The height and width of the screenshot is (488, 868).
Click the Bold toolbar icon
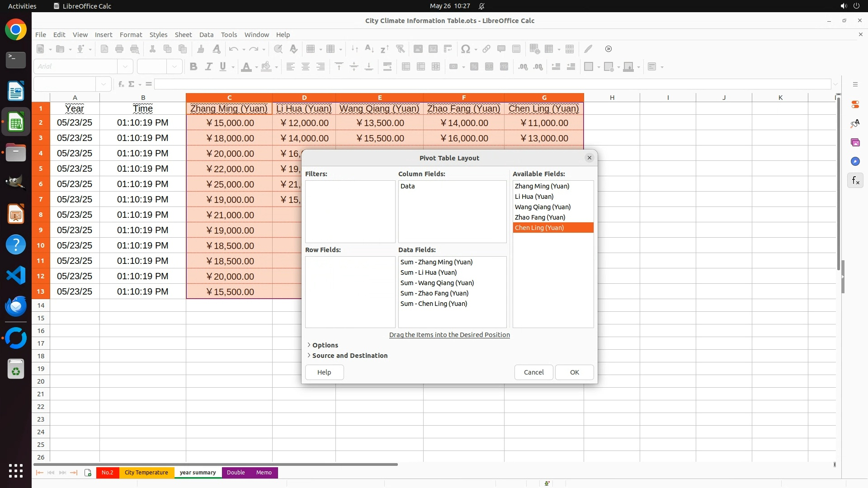[x=193, y=67]
